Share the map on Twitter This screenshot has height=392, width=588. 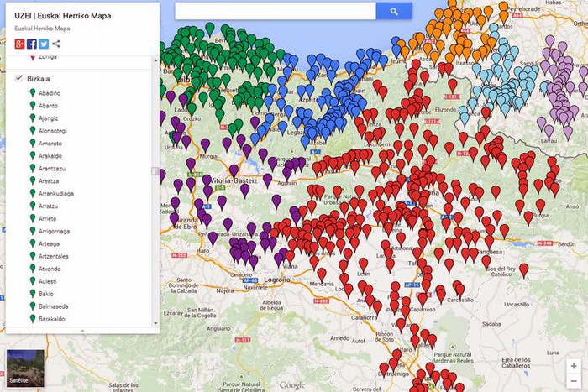(x=44, y=44)
